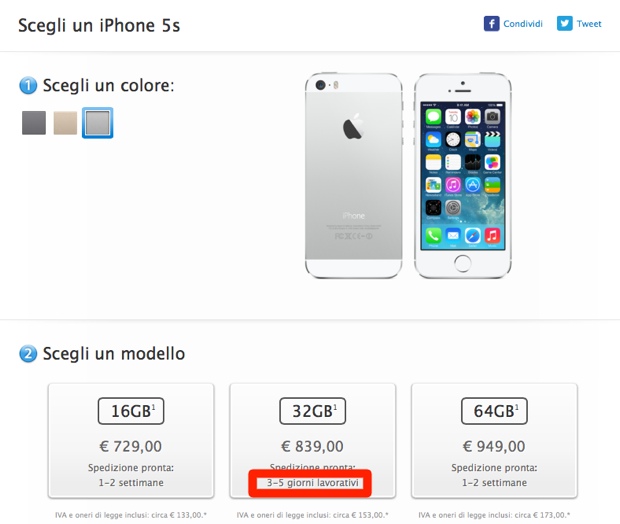Click the step 2 number badge
620x524 pixels.
28,354
